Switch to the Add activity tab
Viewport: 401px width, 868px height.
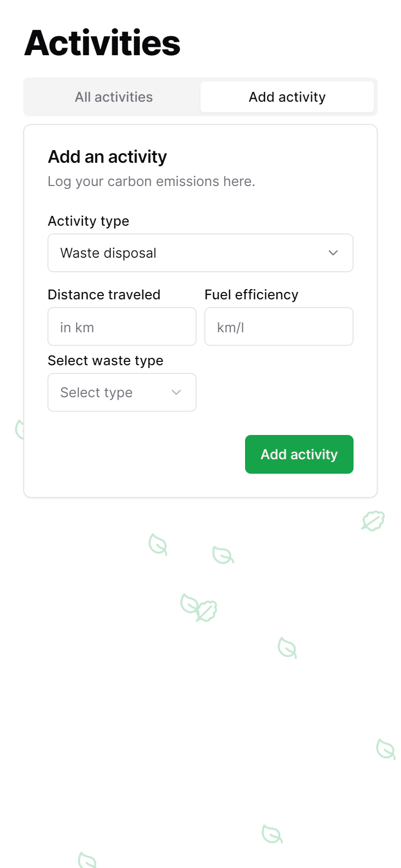[287, 97]
